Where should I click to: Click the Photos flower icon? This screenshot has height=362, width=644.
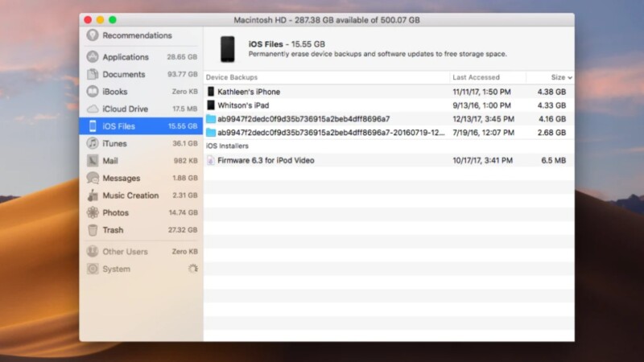pos(93,212)
